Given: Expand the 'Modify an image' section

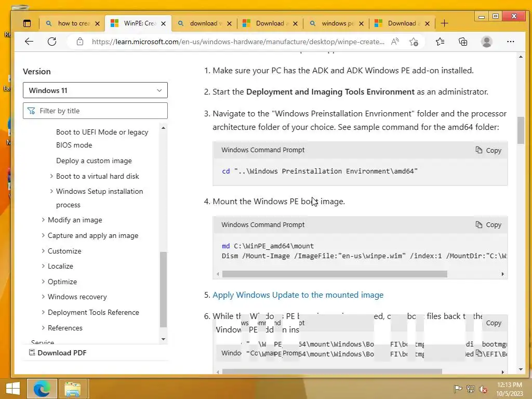Looking at the screenshot, I should [x=43, y=220].
